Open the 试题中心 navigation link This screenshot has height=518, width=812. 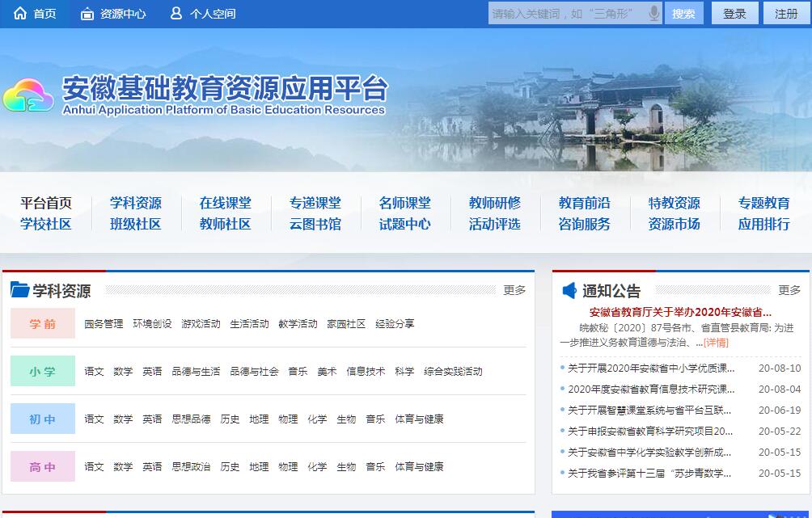point(405,224)
